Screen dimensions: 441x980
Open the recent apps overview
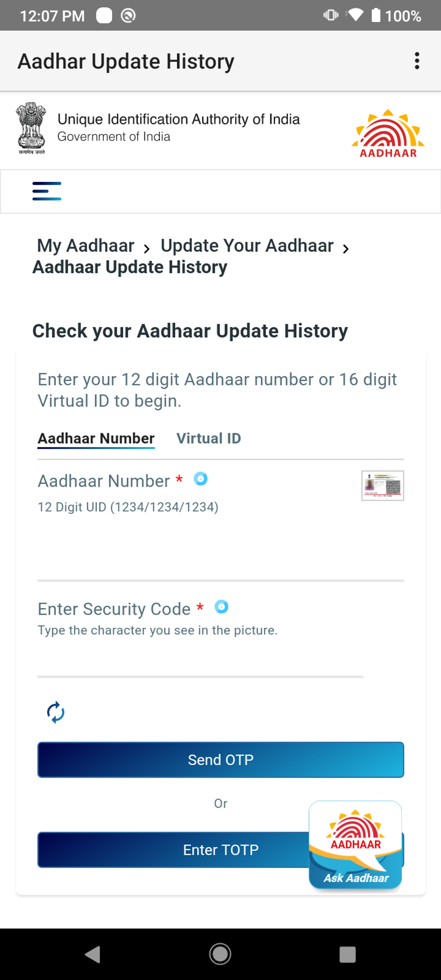(348, 954)
